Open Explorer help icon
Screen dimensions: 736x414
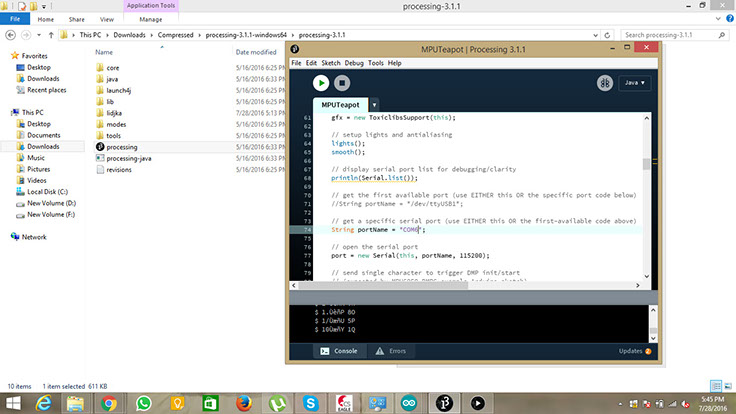(729, 19)
